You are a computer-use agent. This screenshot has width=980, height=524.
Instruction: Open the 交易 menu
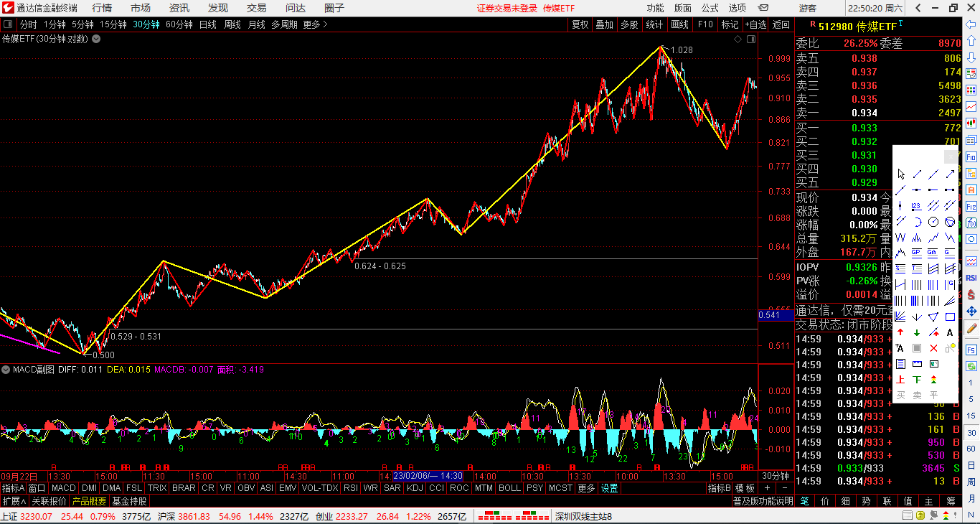click(257, 8)
